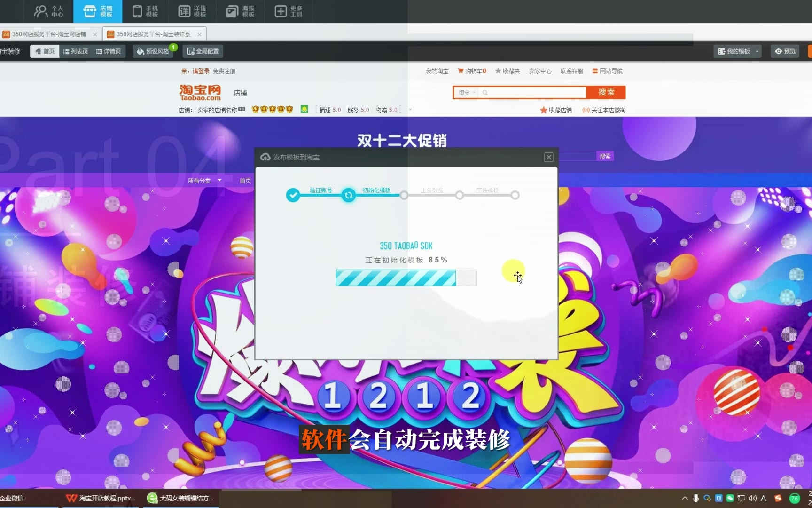Click the Taobao search input field
This screenshot has width=812, height=508.
(533, 93)
